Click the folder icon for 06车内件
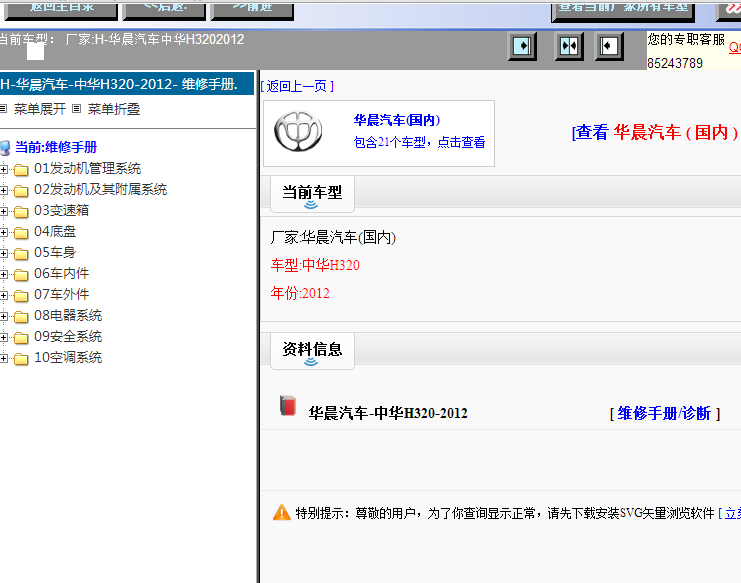741x583 pixels. click(21, 274)
